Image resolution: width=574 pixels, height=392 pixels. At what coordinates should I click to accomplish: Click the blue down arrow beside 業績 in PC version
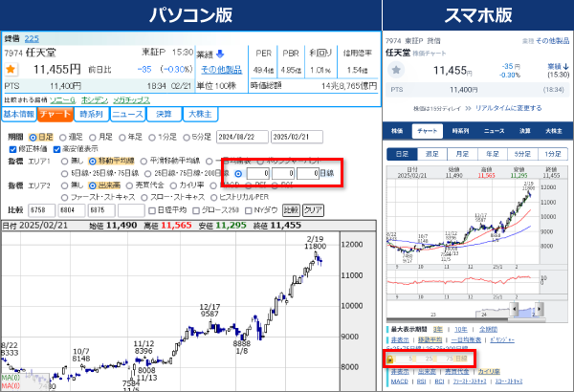(x=220, y=54)
